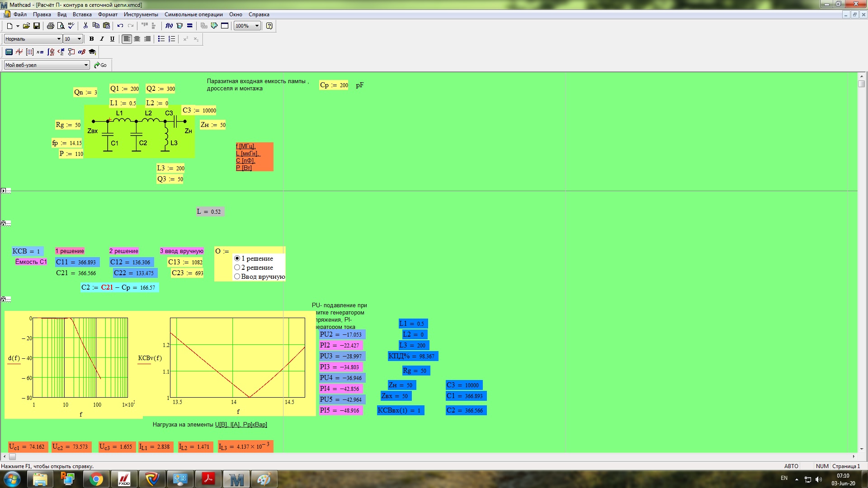Open the Evaluation palette (x=)
The width and height of the screenshot is (868, 488).
pyautogui.click(x=40, y=52)
